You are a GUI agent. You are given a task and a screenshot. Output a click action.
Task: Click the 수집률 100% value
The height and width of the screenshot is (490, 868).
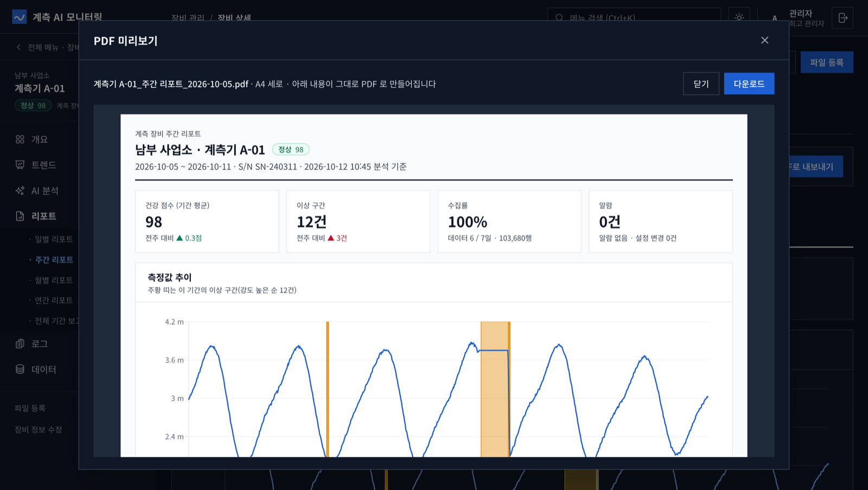click(x=468, y=222)
